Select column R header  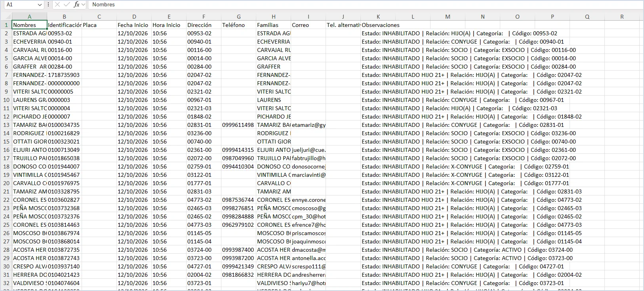point(622,17)
